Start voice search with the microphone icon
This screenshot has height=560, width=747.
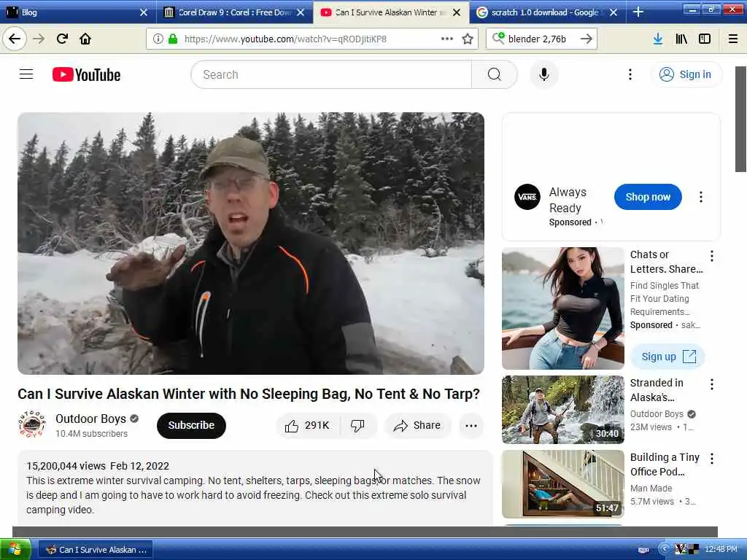tap(544, 75)
